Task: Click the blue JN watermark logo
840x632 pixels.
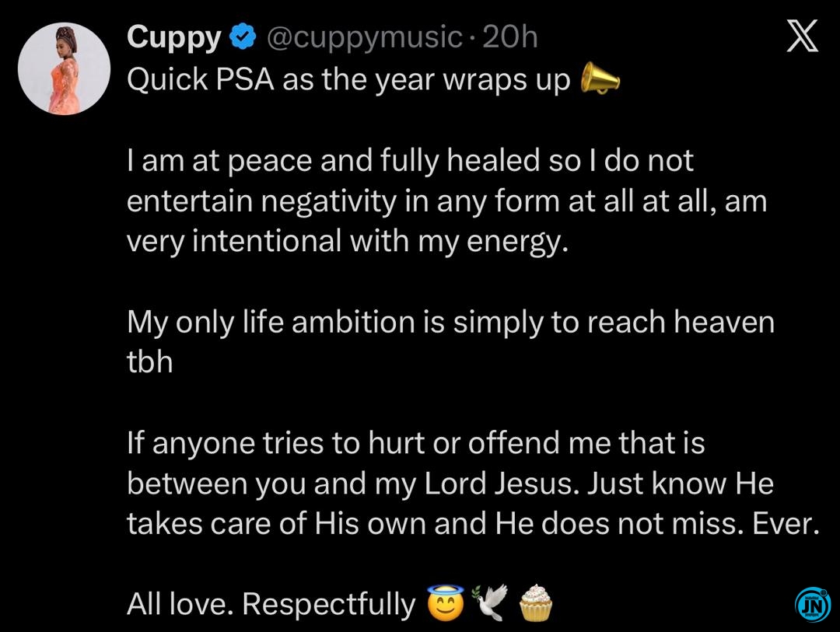Action: (813, 605)
